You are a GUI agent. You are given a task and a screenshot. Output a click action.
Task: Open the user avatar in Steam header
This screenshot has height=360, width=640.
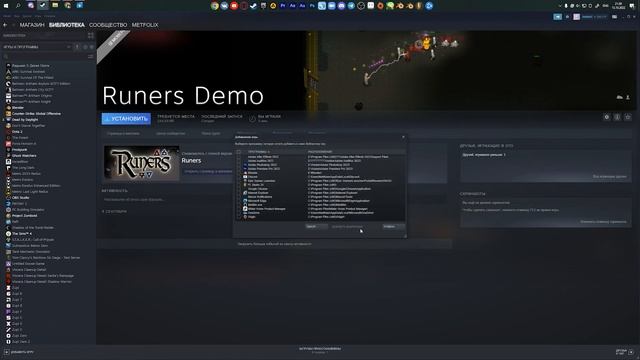click(576, 17)
